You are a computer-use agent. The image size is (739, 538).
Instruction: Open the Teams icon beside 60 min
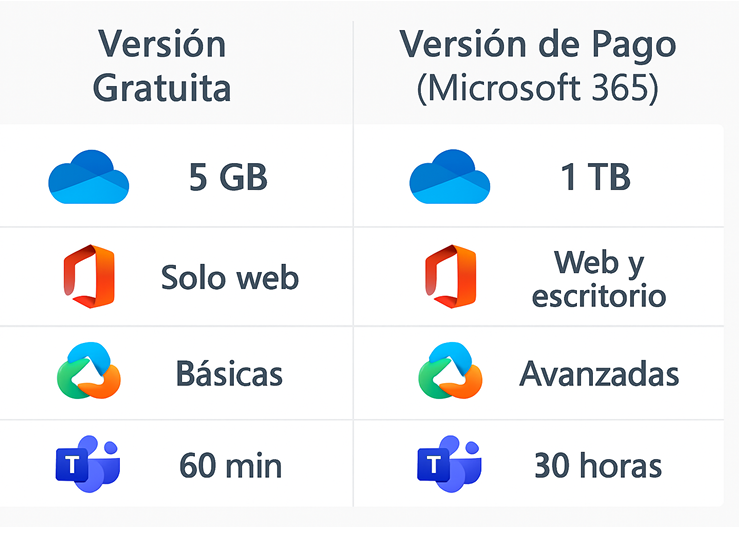coord(88,464)
